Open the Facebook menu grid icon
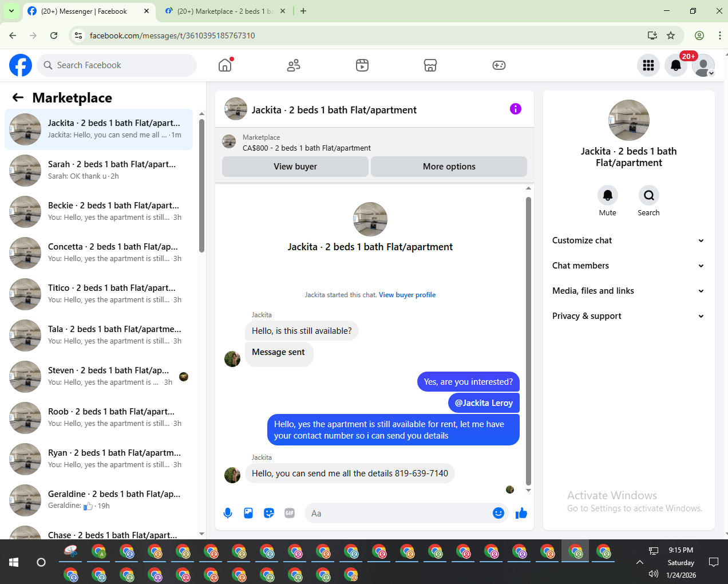 648,65
